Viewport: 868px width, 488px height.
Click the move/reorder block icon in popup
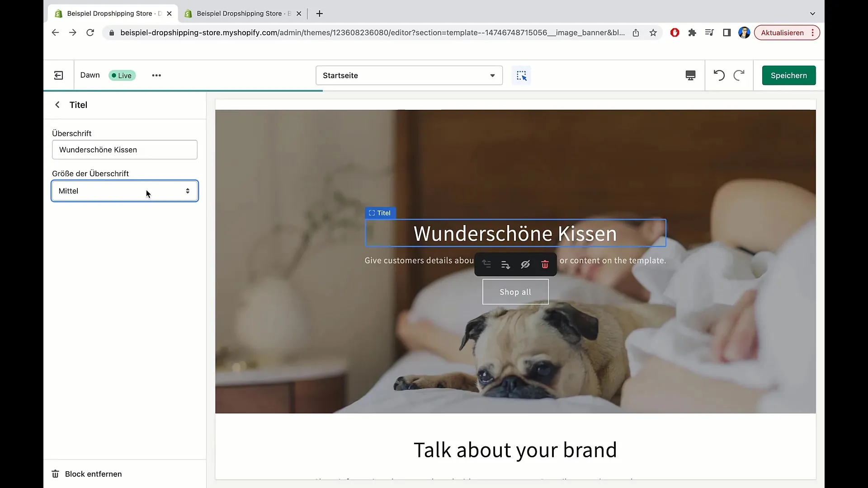click(486, 264)
